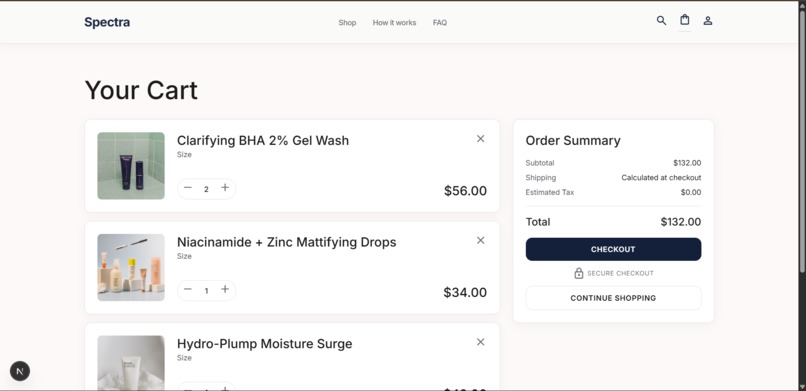This screenshot has width=806, height=391.
Task: Open Niacinamide Zinc Drops product thumbnail
Action: tap(131, 268)
